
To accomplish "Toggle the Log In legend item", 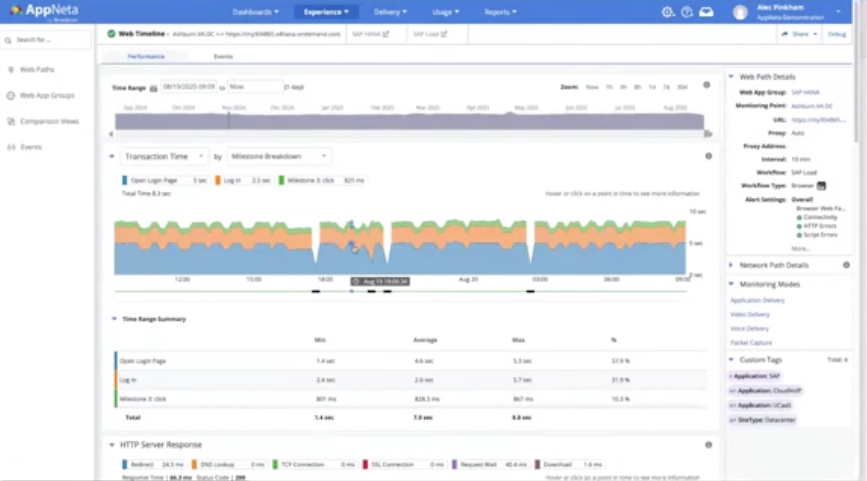I will 243,180.
